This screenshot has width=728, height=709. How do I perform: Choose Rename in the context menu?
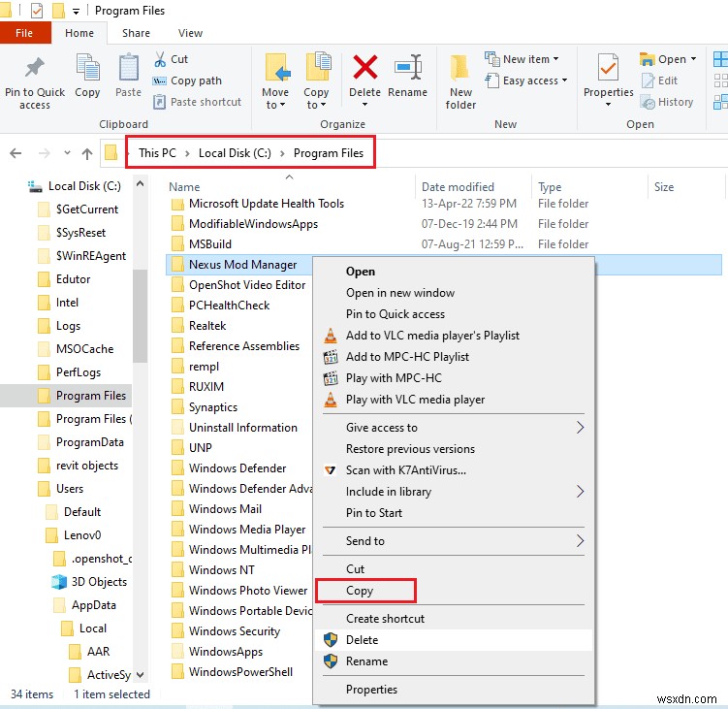pyautogui.click(x=453, y=661)
